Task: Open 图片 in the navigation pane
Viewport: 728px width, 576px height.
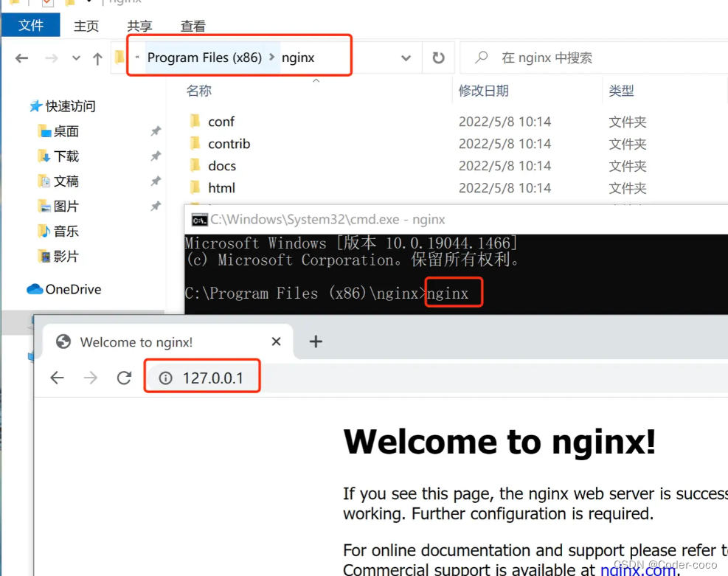Action: (x=66, y=207)
